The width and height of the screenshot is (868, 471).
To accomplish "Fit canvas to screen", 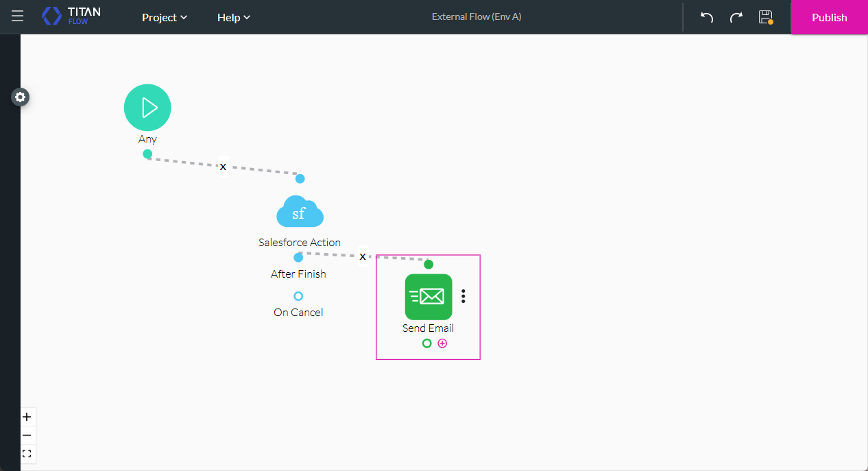I will [27, 454].
